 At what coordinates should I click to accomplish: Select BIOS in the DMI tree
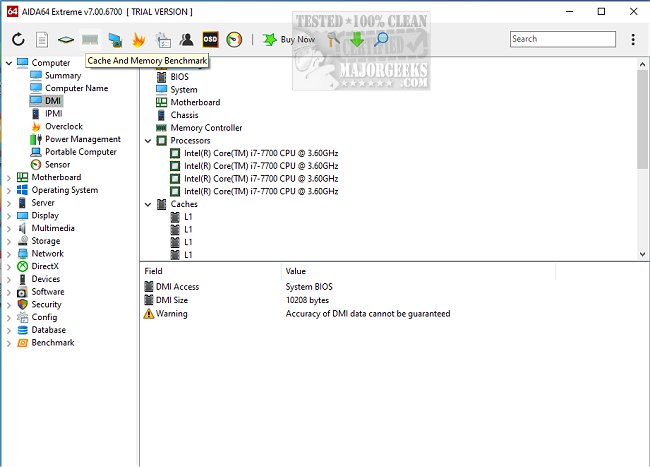[179, 77]
